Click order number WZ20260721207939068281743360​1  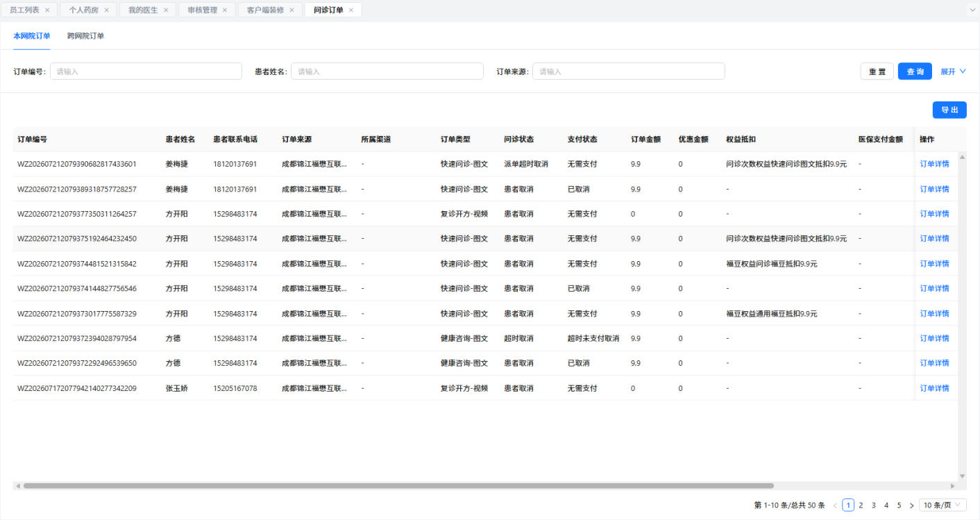tap(77, 165)
